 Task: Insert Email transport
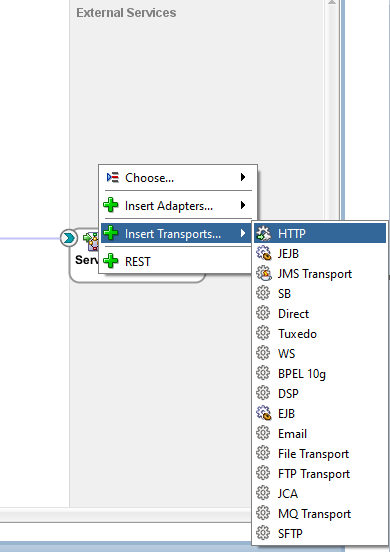click(x=320, y=434)
